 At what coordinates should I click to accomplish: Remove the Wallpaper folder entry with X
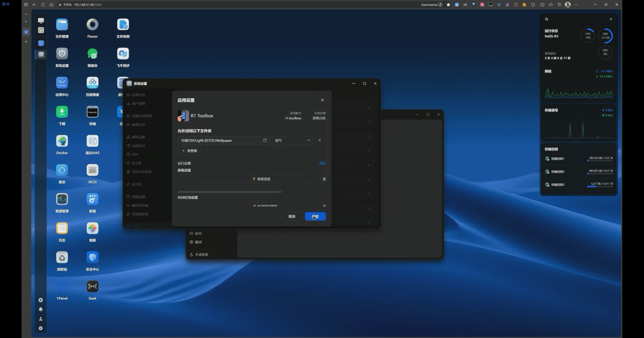(319, 140)
